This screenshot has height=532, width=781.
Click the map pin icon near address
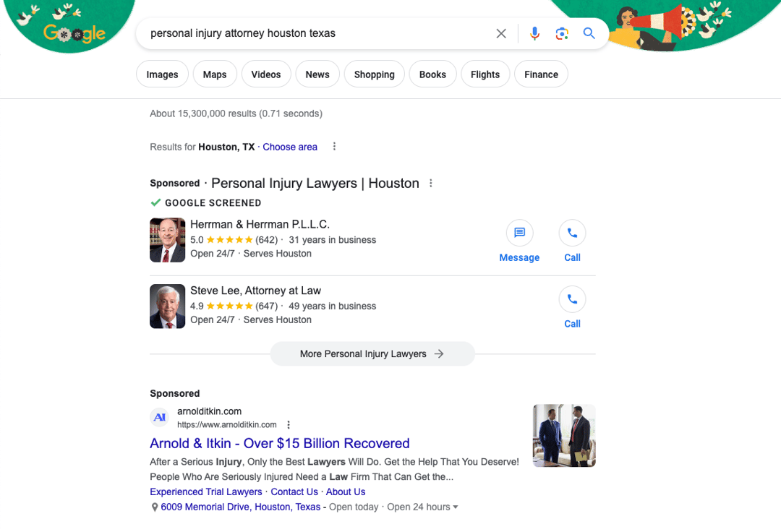155,507
